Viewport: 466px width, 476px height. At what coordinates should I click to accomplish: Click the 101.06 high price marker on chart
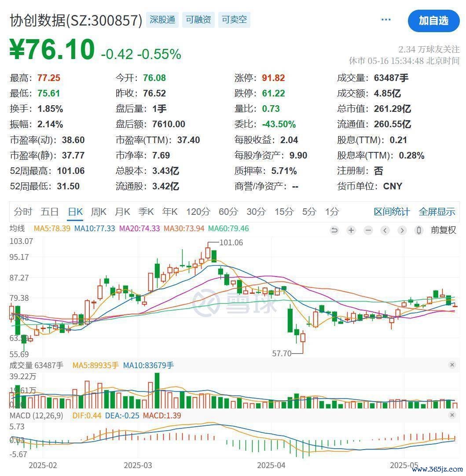(x=231, y=243)
